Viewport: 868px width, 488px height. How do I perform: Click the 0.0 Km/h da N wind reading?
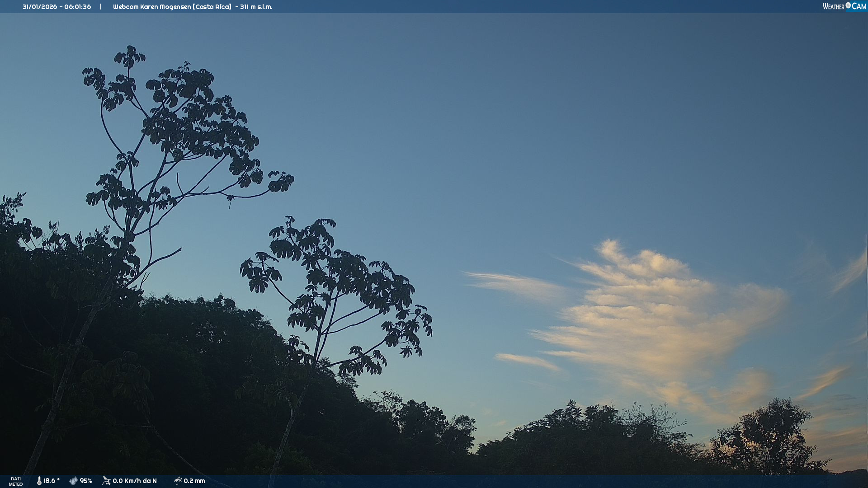click(x=135, y=481)
